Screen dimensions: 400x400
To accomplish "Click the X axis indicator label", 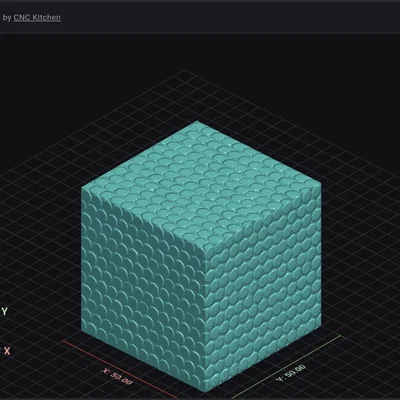I will tap(7, 351).
